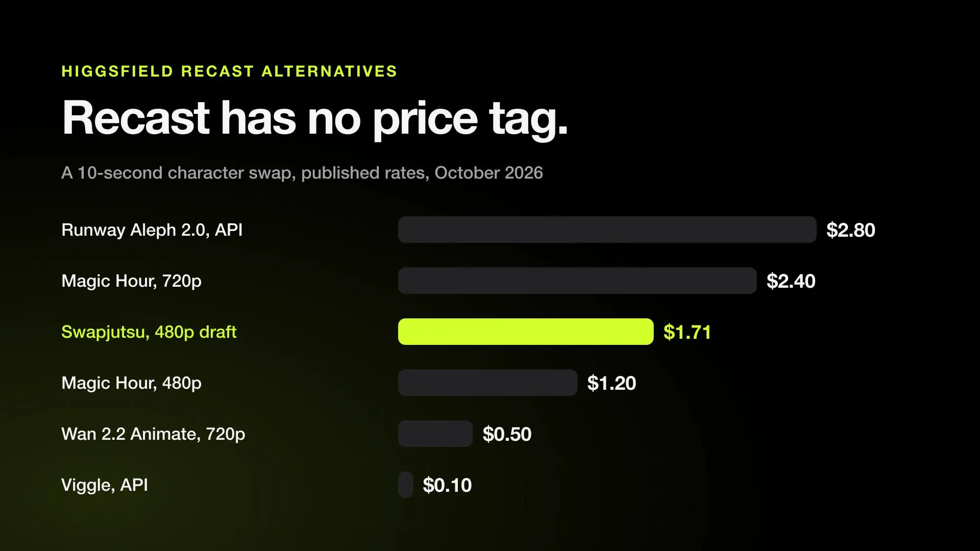The image size is (980, 551).
Task: Click the Wan 2.2 Animate, 720p label
Action: (x=153, y=434)
